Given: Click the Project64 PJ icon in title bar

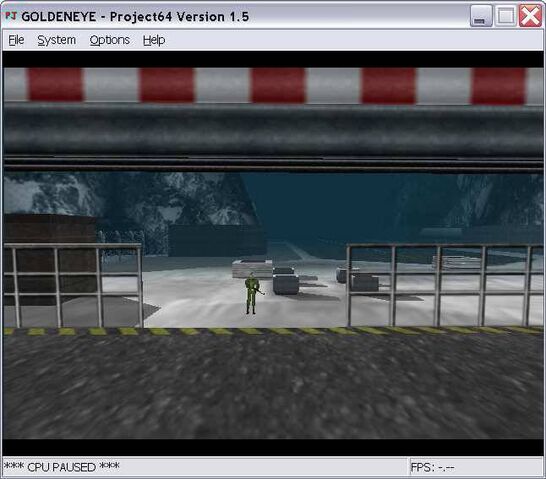Looking at the screenshot, I should point(11,16).
